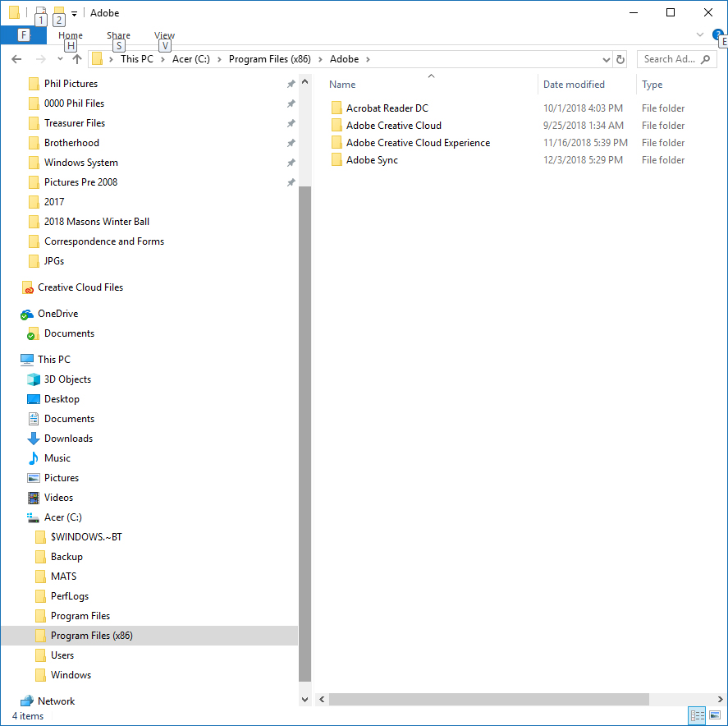Select the Program Files (x86) tree item

149,636
